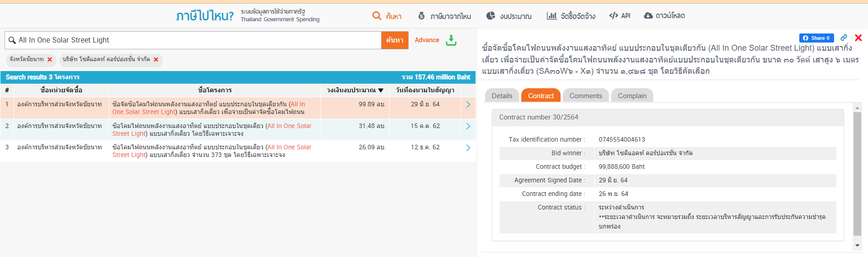Click the Facebook Share button

(816, 38)
